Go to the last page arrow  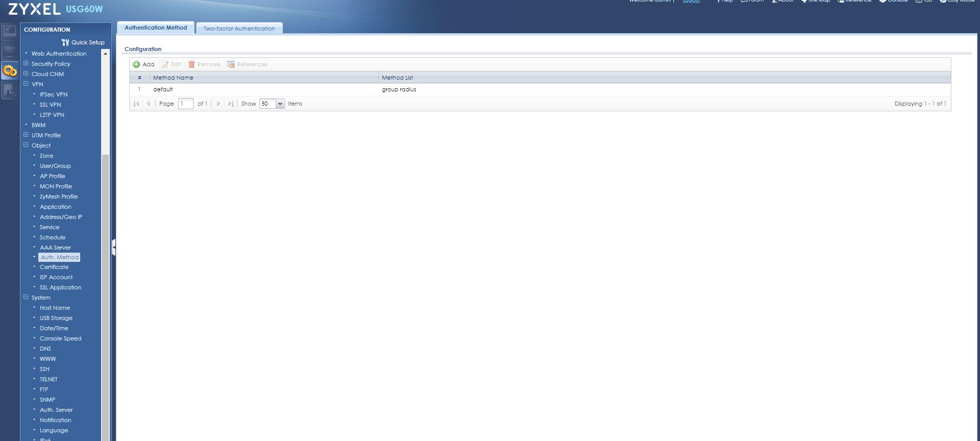(x=230, y=104)
